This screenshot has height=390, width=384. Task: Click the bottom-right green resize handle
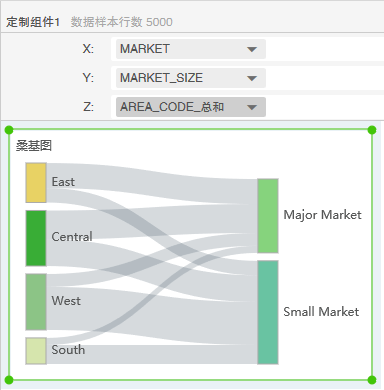pos(372,380)
